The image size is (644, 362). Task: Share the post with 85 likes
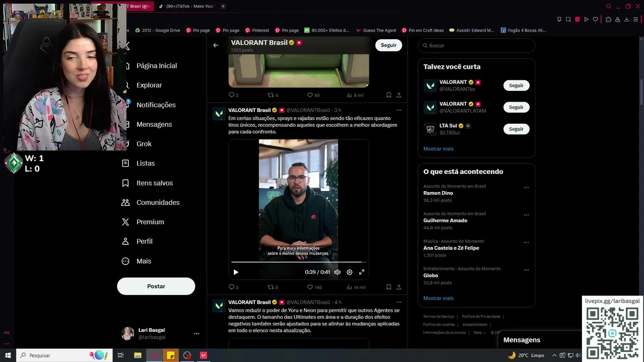[399, 95]
